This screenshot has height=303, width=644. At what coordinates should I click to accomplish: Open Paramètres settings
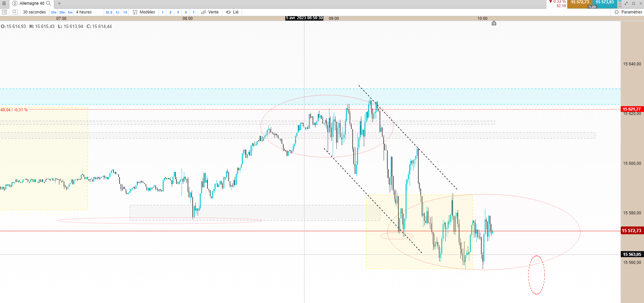(x=629, y=12)
